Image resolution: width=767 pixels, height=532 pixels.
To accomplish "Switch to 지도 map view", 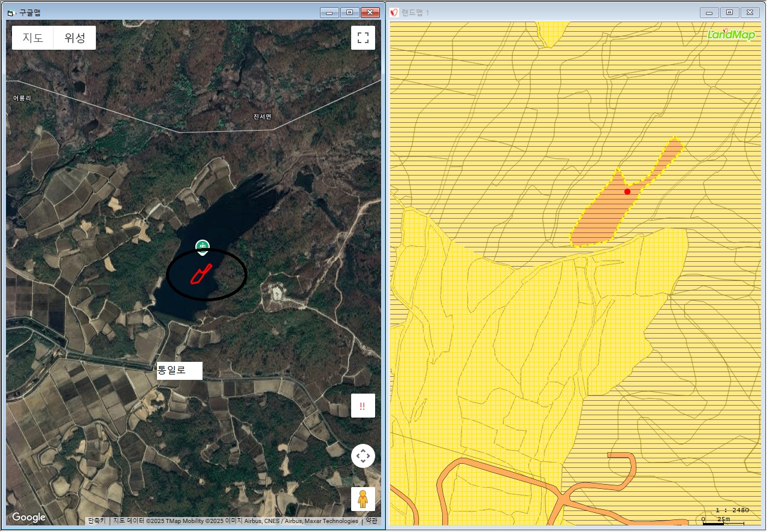I will coord(33,38).
